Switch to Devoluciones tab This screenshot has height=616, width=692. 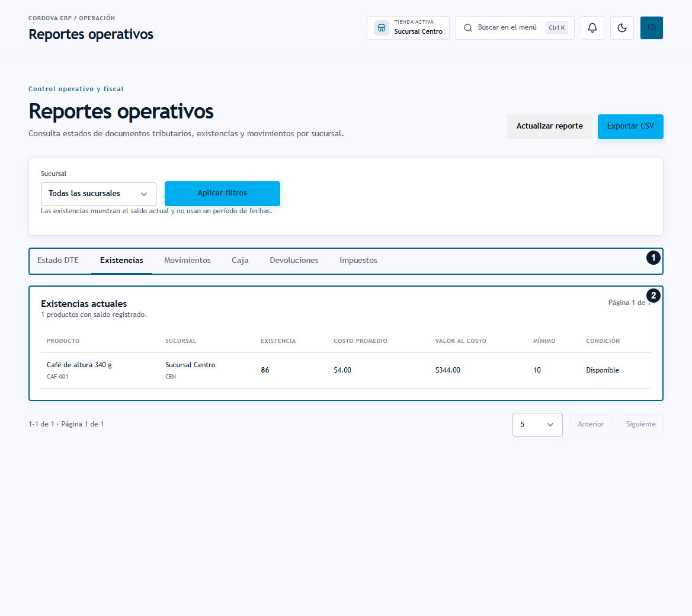294,261
